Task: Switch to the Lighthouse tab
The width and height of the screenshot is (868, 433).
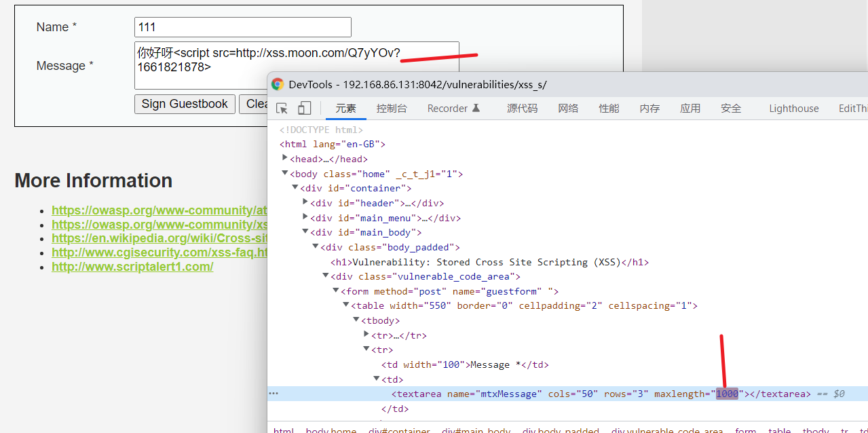Action: (x=793, y=109)
